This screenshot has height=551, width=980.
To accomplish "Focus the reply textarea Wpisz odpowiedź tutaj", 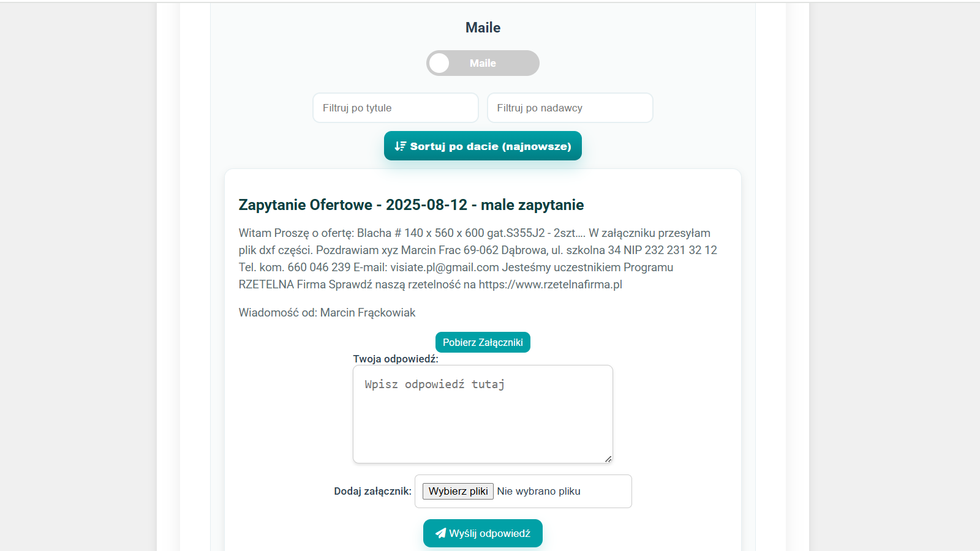I will point(483,414).
